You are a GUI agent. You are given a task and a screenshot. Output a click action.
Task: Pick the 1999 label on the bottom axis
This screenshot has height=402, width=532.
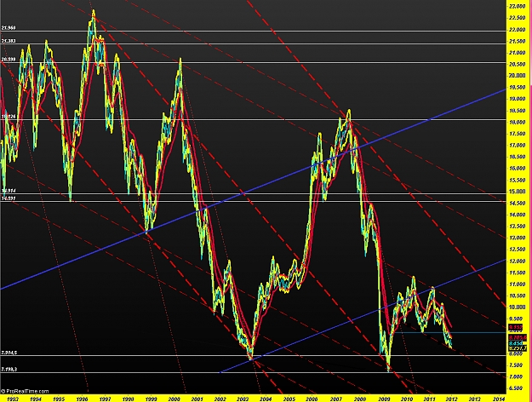[x=151, y=399]
